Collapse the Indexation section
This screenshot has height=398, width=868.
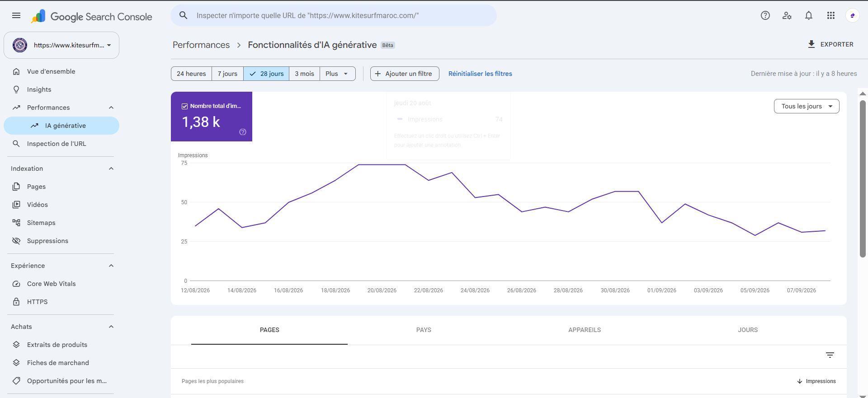(111, 169)
